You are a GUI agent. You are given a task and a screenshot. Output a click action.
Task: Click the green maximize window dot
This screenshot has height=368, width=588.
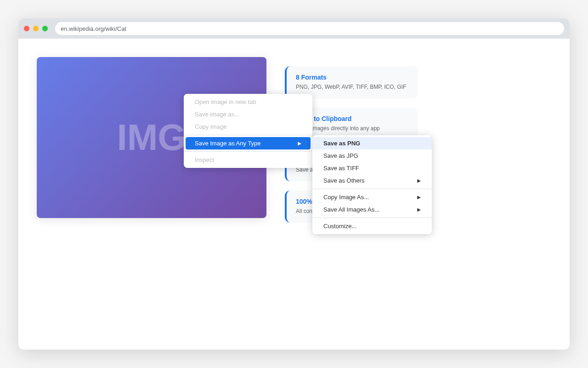45,29
